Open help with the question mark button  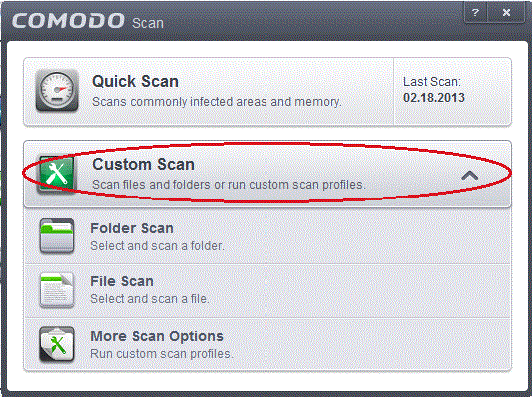point(475,13)
